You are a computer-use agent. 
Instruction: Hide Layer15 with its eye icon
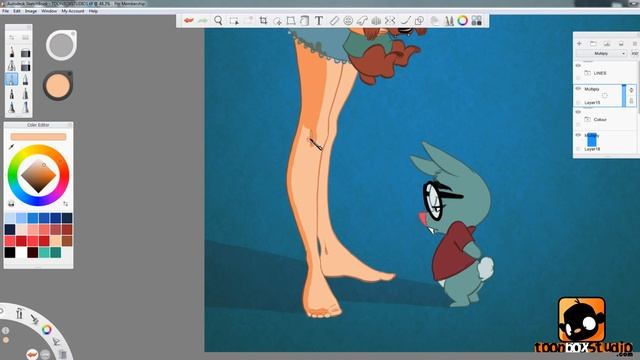(578, 89)
